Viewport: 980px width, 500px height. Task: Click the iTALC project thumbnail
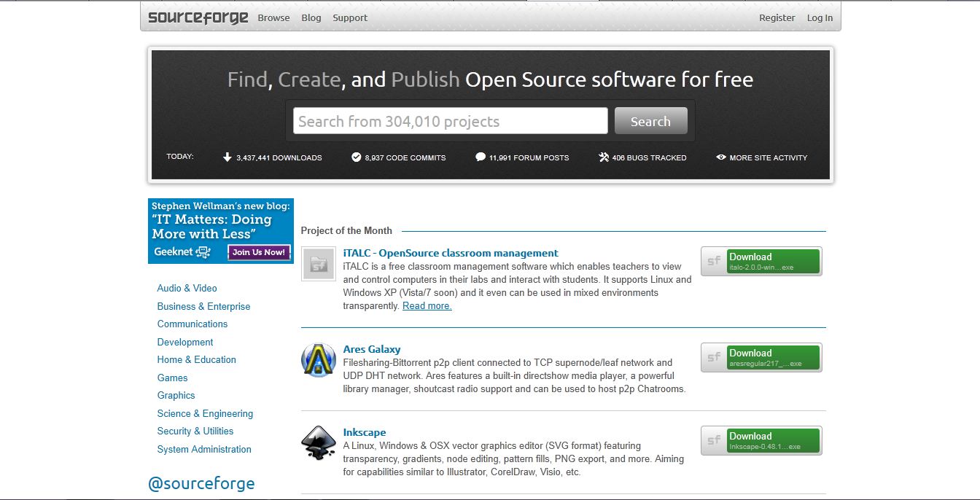[319, 265]
